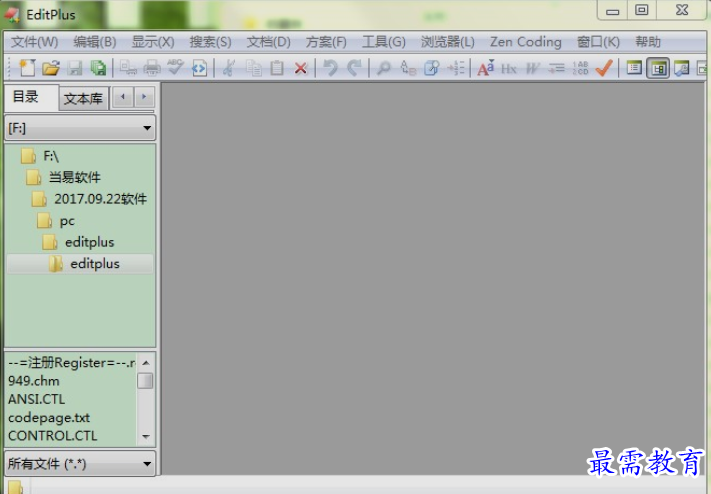Toggle the highlighted directory window icon
This screenshot has height=494, width=711.
pos(658,68)
